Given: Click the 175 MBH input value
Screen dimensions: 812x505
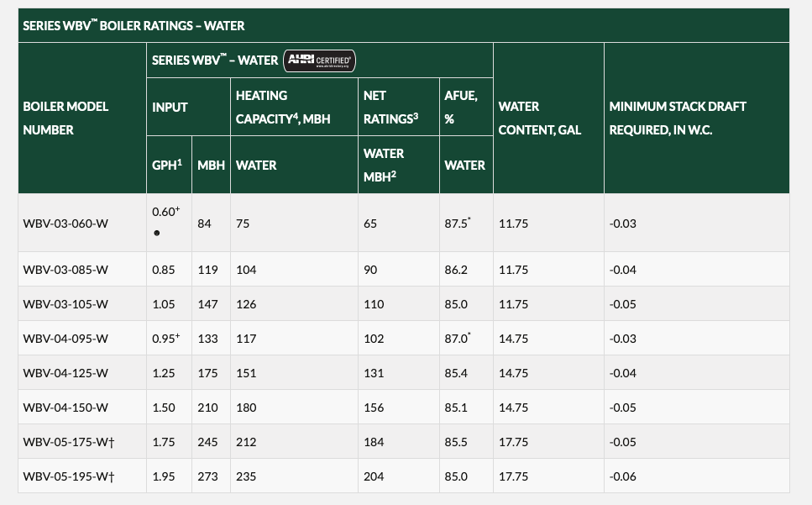Looking at the screenshot, I should point(207,373).
